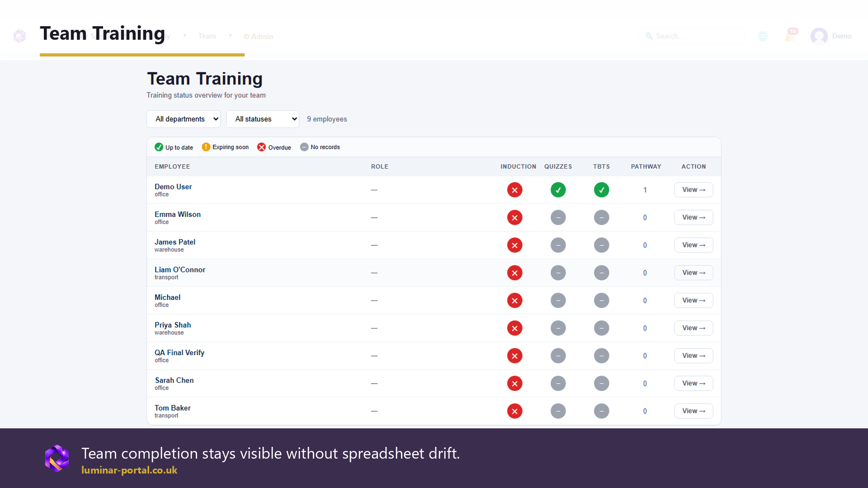868x488 pixels.
Task: Click the Overdue legend icon
Action: tap(261, 147)
